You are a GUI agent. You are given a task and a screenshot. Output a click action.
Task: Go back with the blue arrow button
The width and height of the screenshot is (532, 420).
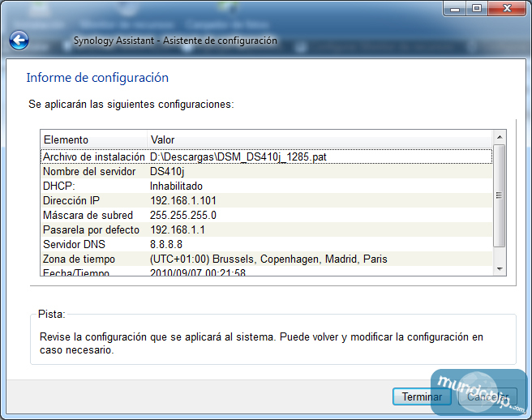click(x=19, y=41)
